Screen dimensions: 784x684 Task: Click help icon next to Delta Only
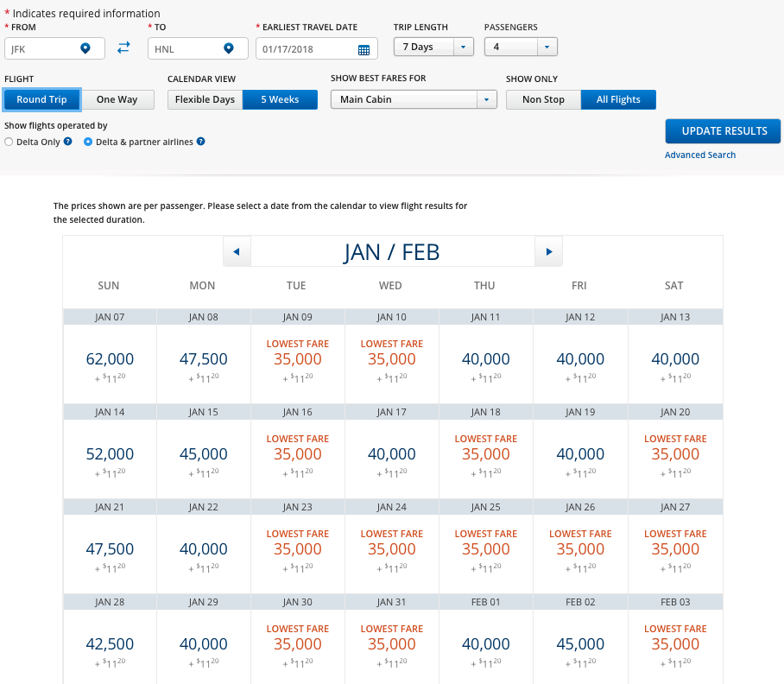pos(67,142)
